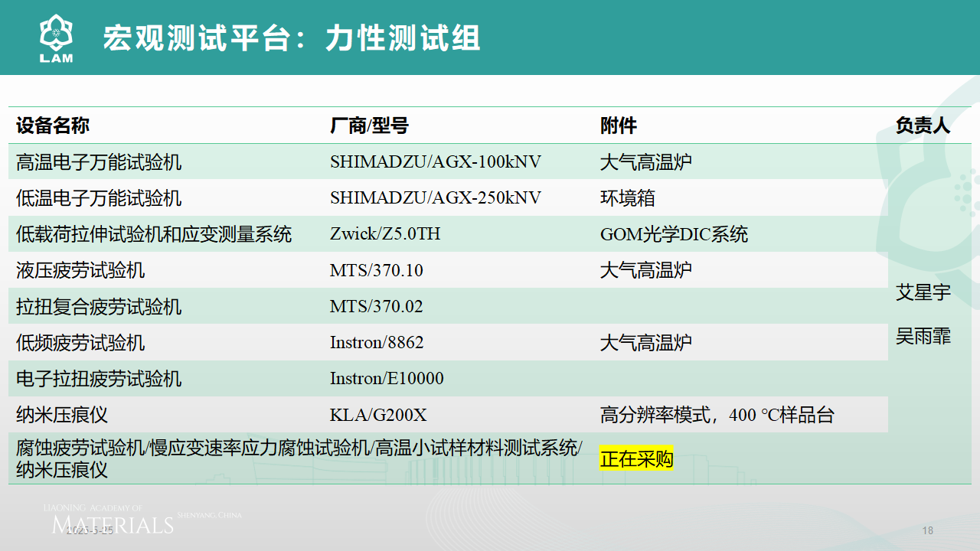The width and height of the screenshot is (980, 551).
Task: Click the 设备名称 column header
Action: [x=53, y=126]
